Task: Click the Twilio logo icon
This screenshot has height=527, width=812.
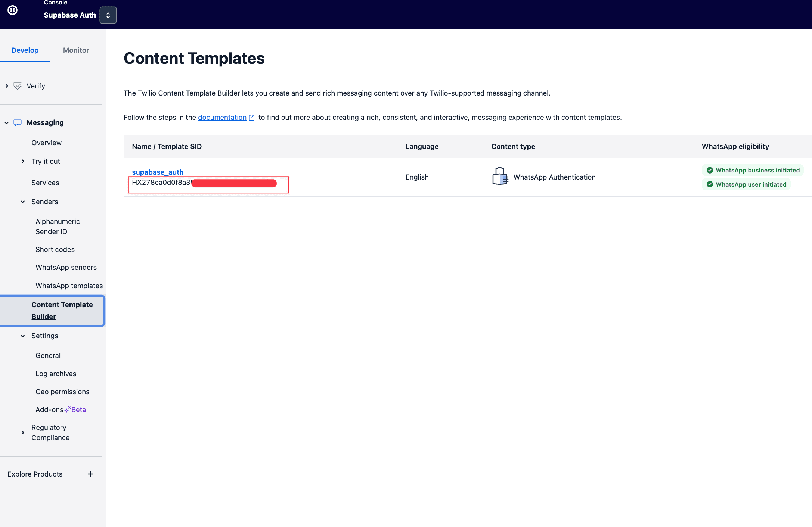Action: [x=13, y=10]
